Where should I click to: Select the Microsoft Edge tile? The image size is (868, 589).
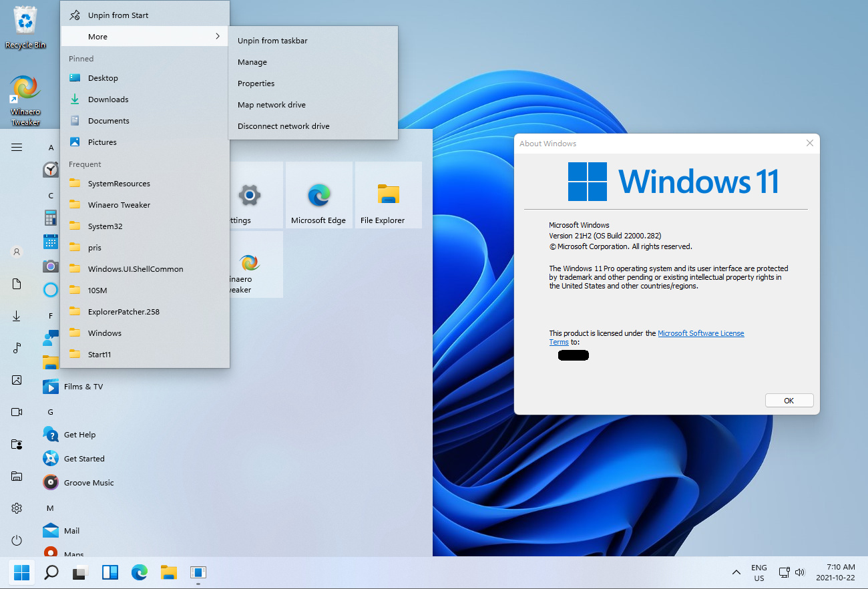point(318,195)
